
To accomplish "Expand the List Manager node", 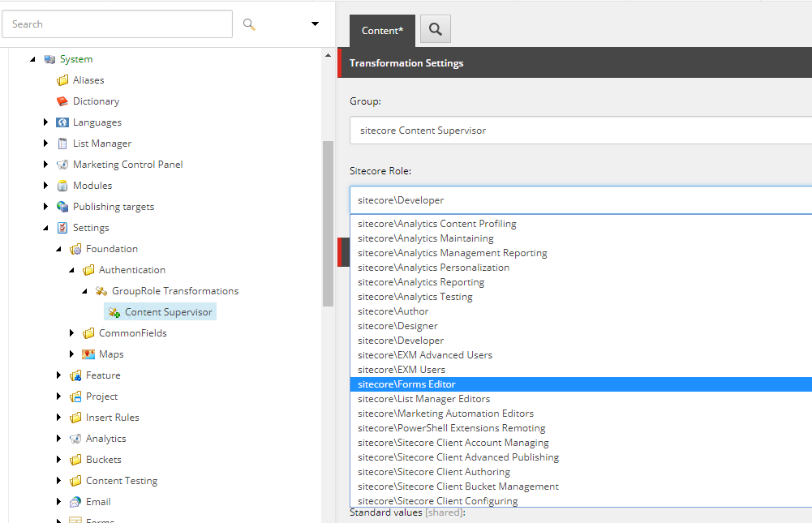I will 45,144.
